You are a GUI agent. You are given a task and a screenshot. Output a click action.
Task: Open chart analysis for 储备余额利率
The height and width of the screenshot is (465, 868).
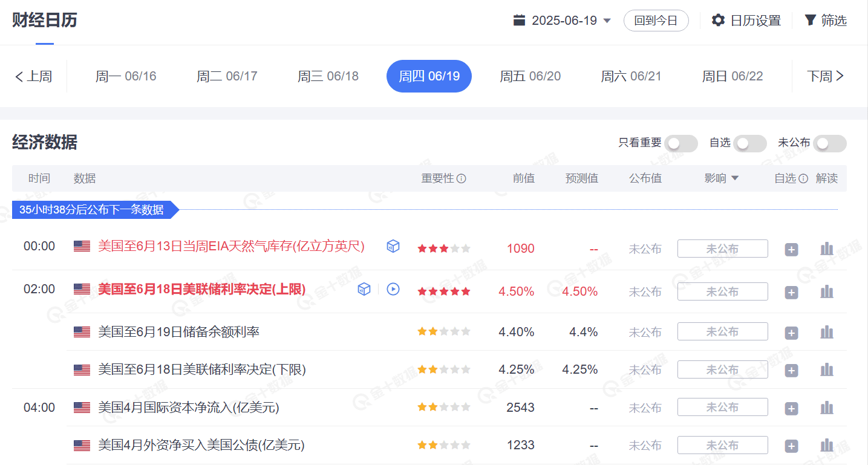(x=827, y=332)
